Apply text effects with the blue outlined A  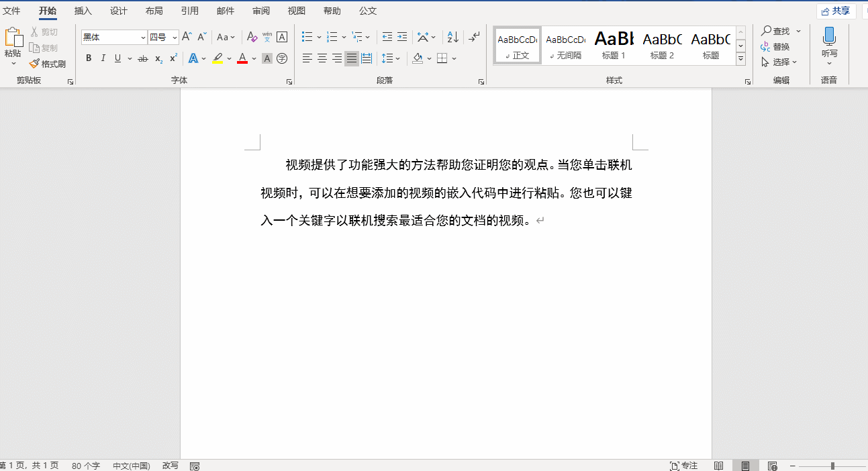click(193, 58)
